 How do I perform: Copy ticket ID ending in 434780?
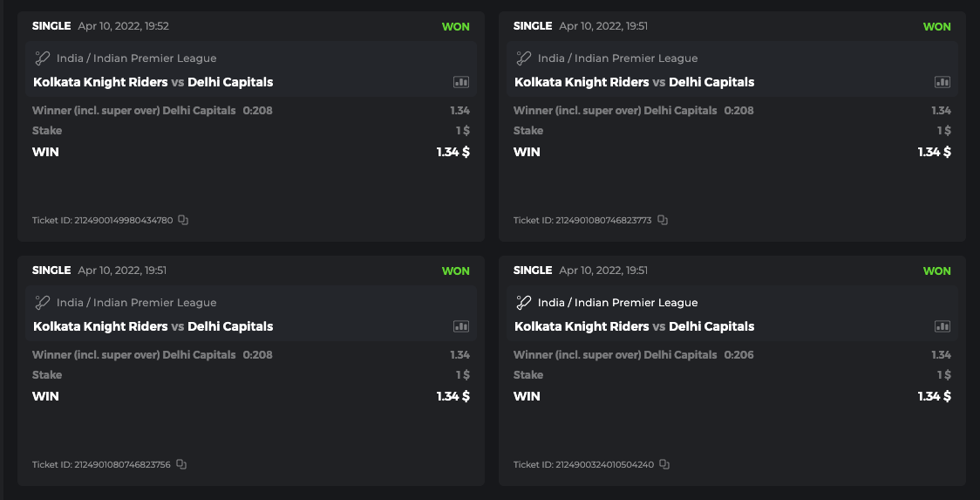(x=183, y=220)
